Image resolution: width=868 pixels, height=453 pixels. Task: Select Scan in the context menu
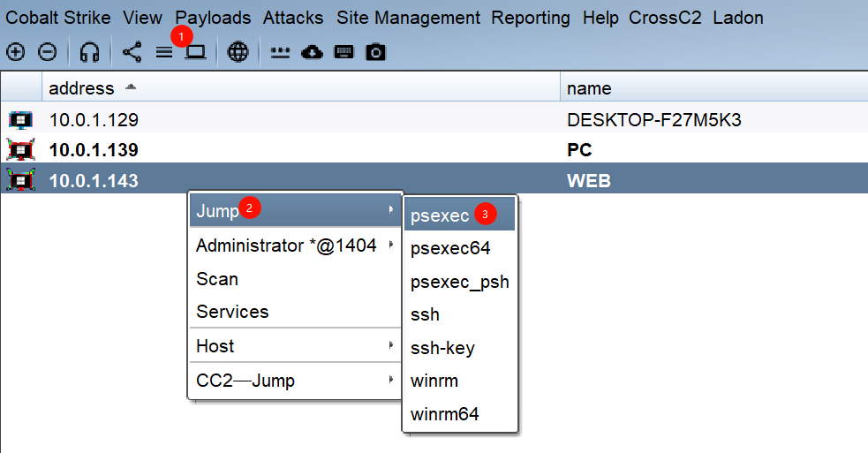tap(217, 279)
